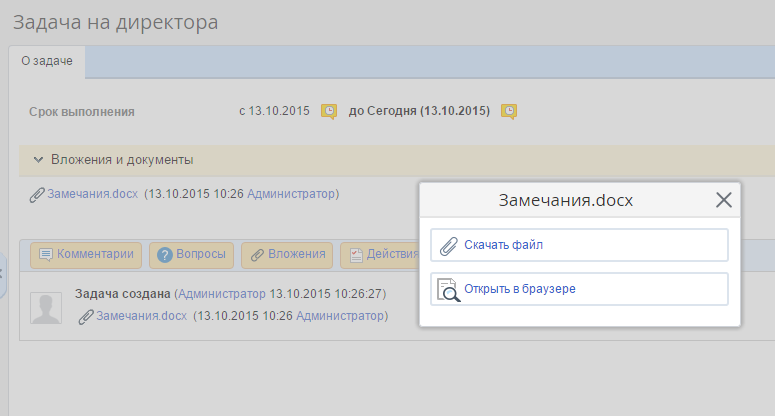Close the Замечания.docx popup dialog
Viewport: 775px width, 416px height.
724,200
